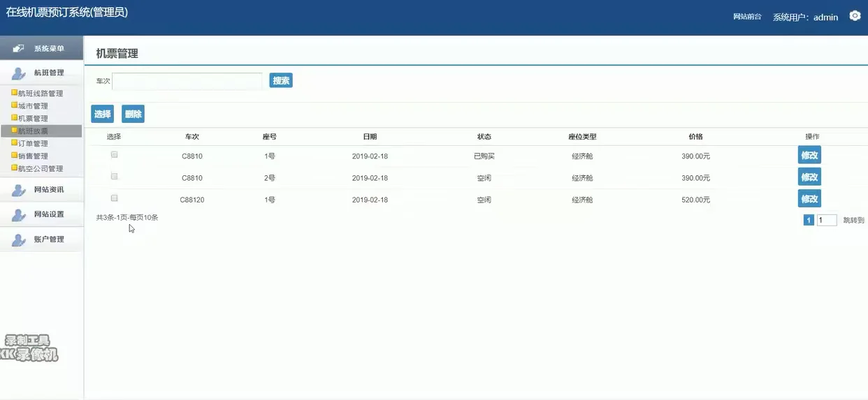Click the 系统菜单 header icon

(19, 48)
